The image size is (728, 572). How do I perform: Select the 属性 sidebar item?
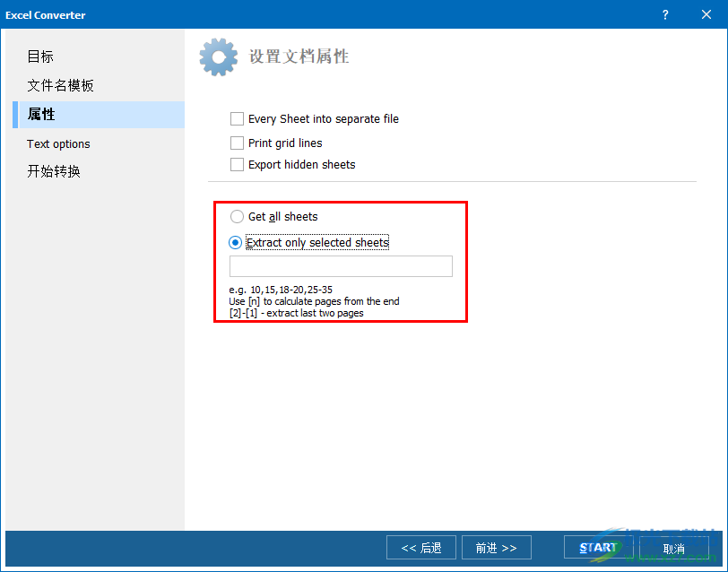[99, 115]
